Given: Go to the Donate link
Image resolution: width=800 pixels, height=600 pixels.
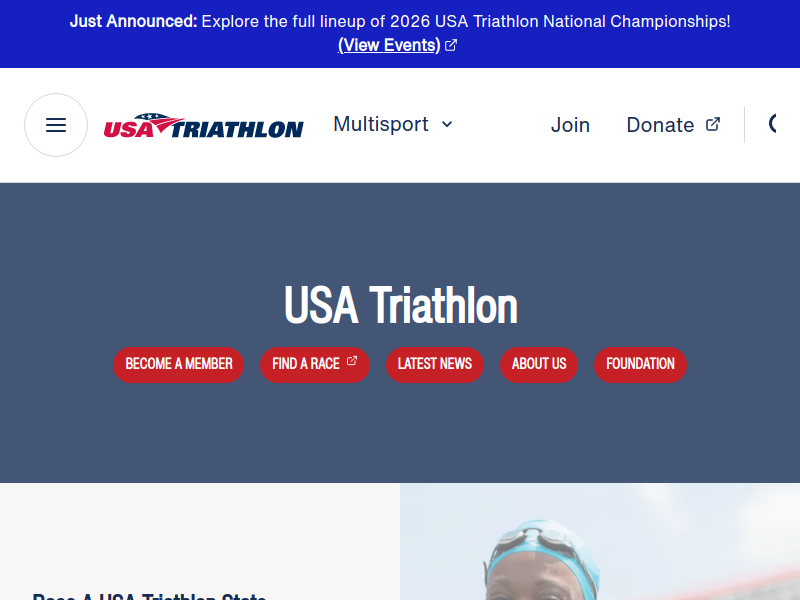Looking at the screenshot, I should [660, 125].
